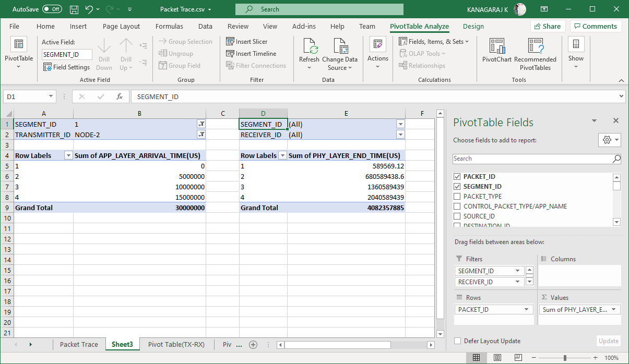Uncheck the PACKET_ID field checkbox
629x364 pixels.
point(457,177)
